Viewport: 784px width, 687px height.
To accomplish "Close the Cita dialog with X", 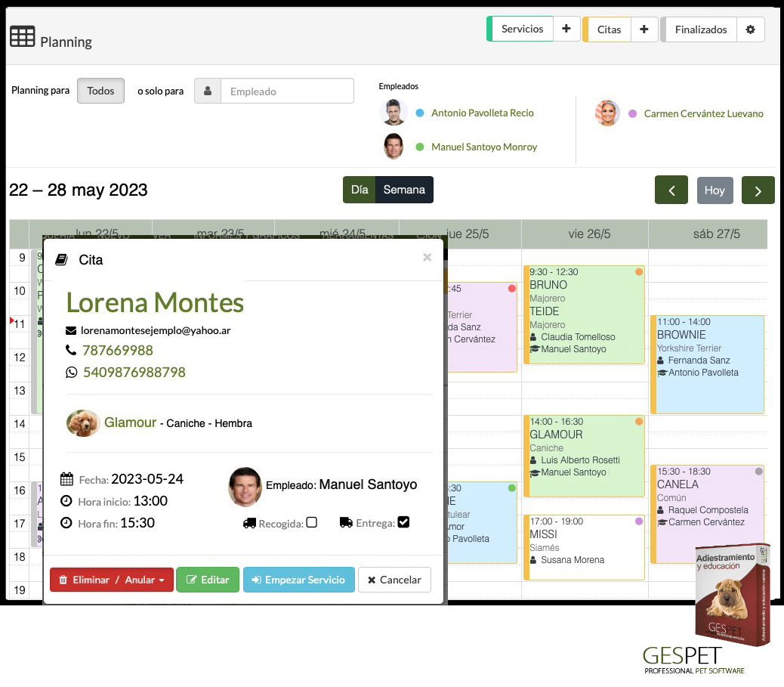I will [427, 258].
